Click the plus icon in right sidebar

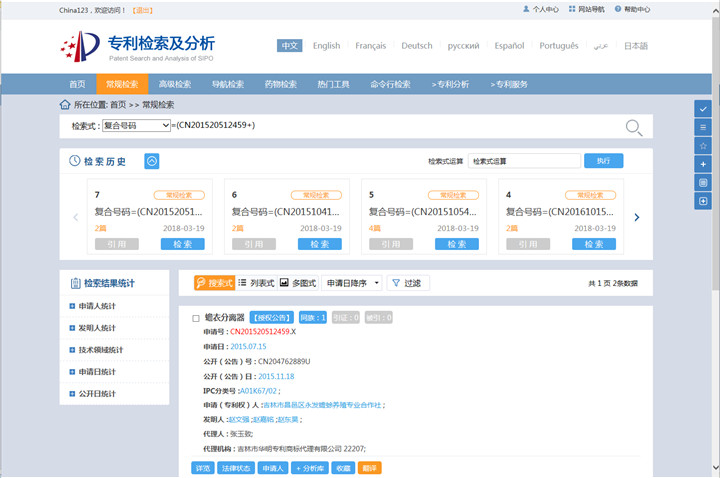[703, 164]
